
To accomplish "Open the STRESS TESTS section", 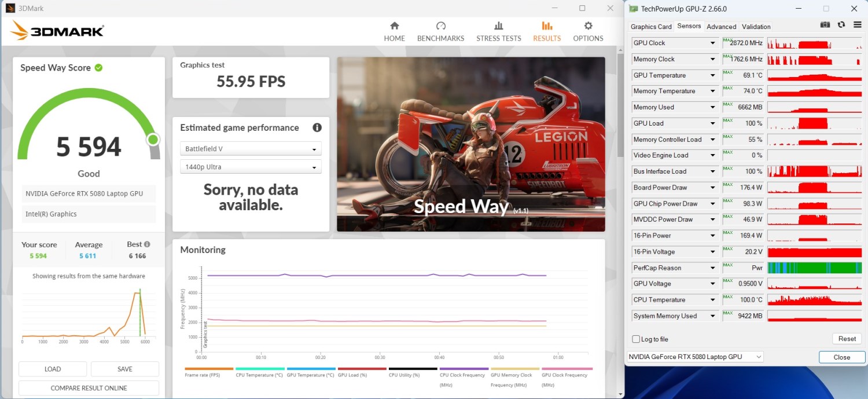I will [499, 32].
